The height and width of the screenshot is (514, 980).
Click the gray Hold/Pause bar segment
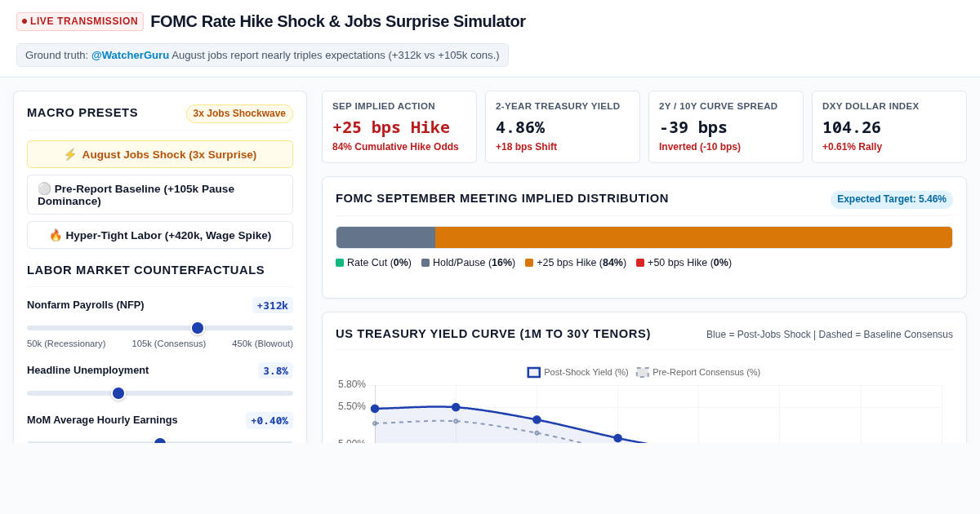(x=385, y=237)
